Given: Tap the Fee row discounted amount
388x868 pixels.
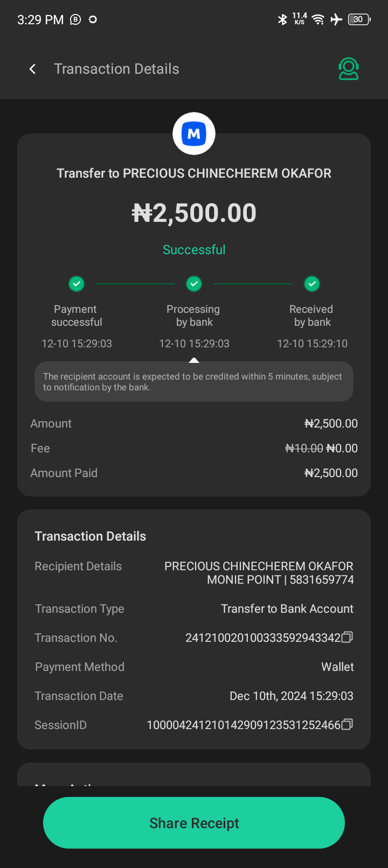Looking at the screenshot, I should tap(342, 448).
